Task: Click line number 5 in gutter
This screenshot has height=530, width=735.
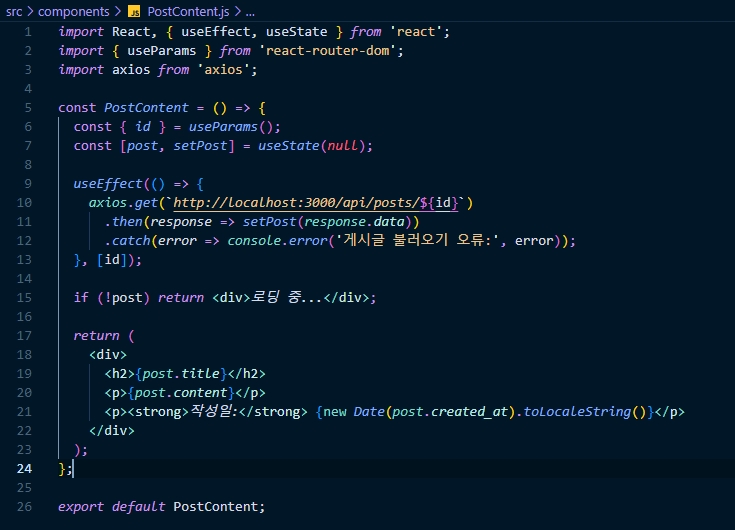Action: point(28,108)
